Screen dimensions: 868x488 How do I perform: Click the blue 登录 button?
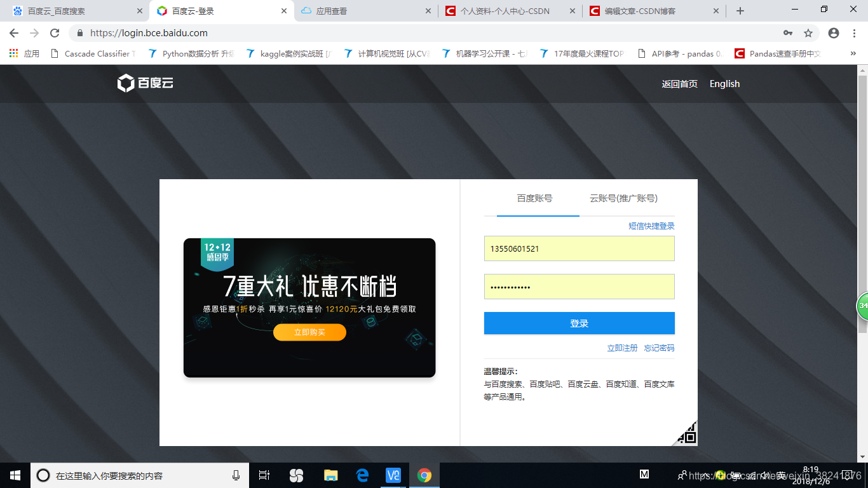click(580, 323)
